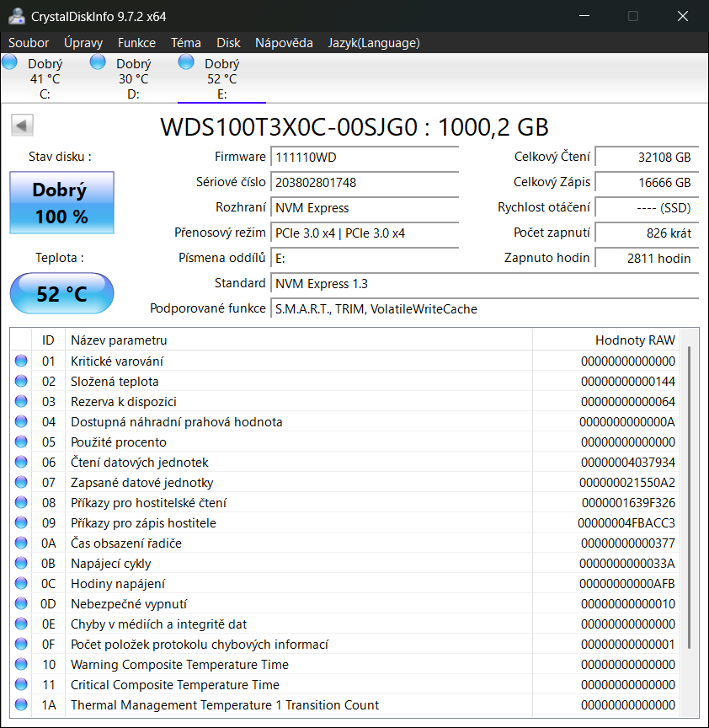The image size is (709, 728).
Task: Click the indicator for Čtení datových jednotek row
Action: tap(20, 462)
